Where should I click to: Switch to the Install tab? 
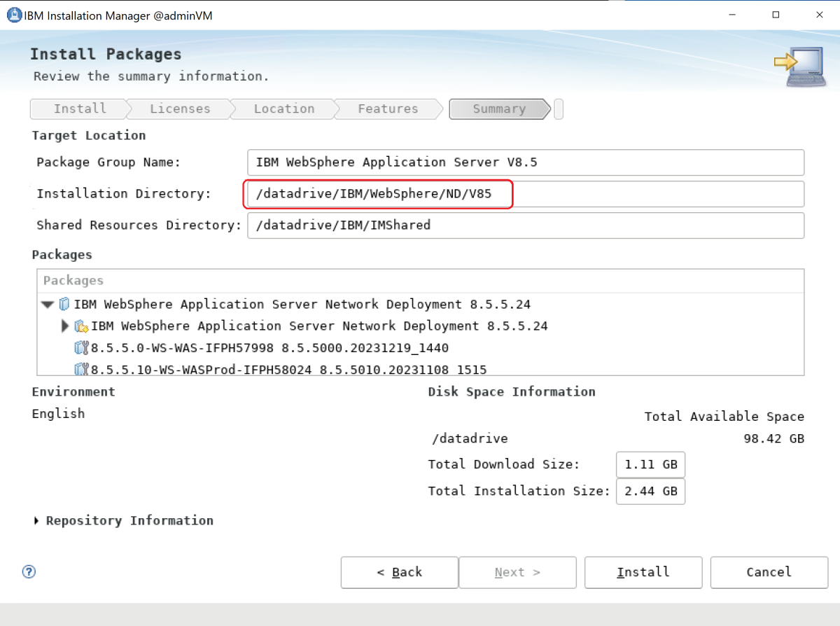79,109
